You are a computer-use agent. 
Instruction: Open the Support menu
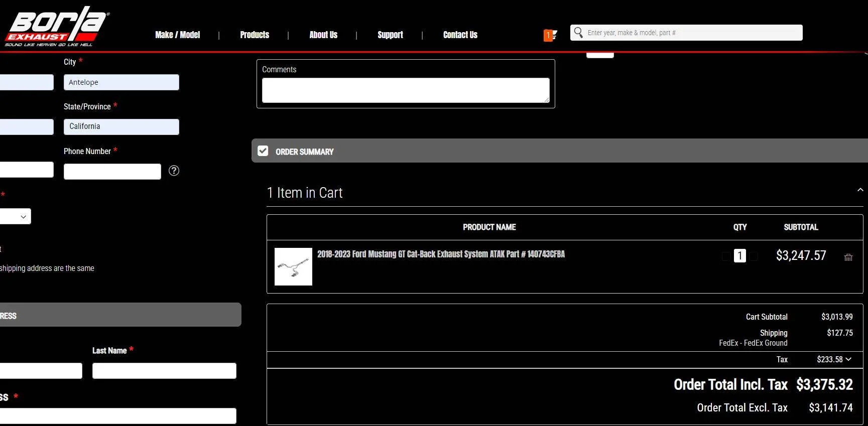tap(390, 35)
